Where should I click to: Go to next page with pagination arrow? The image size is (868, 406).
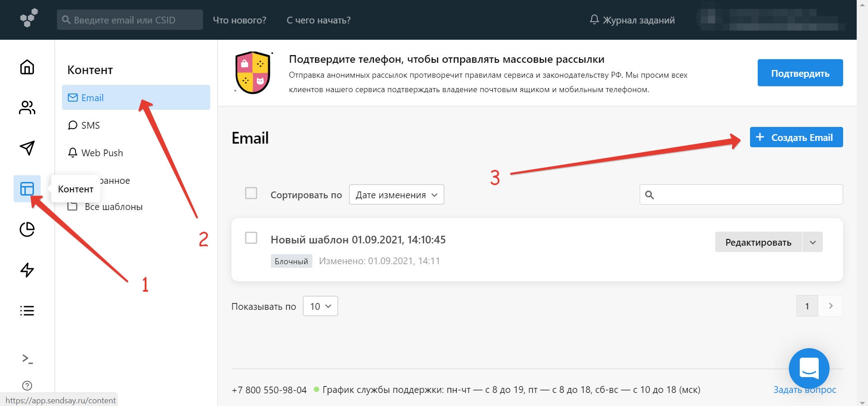tap(830, 306)
